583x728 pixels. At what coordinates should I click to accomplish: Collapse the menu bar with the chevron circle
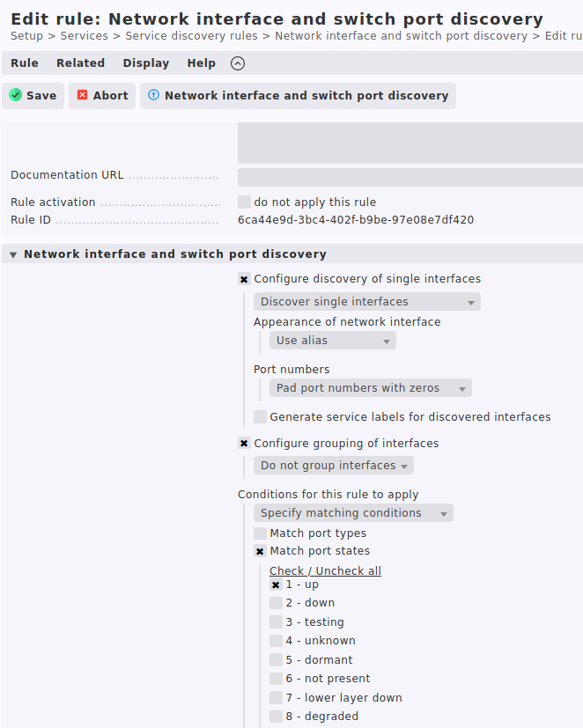coord(238,63)
